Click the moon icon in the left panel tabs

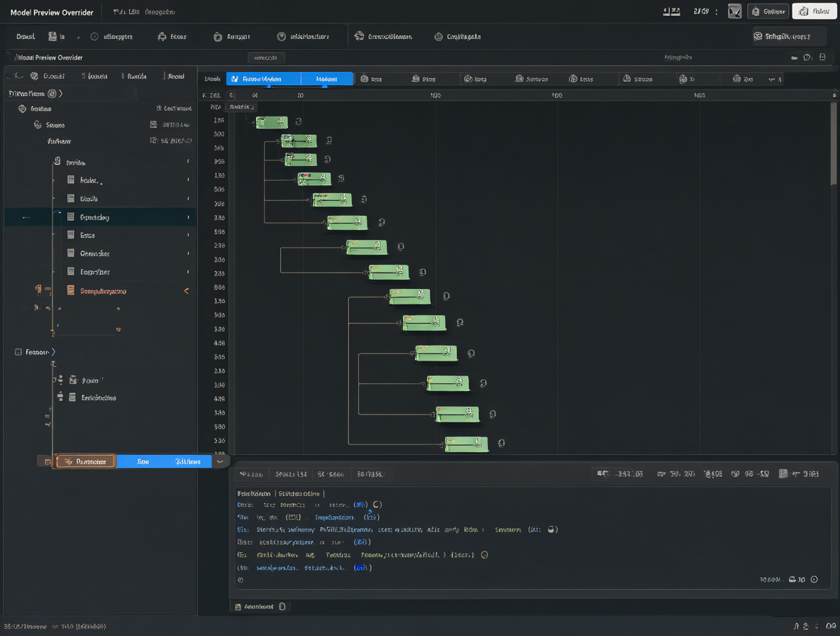18,76
